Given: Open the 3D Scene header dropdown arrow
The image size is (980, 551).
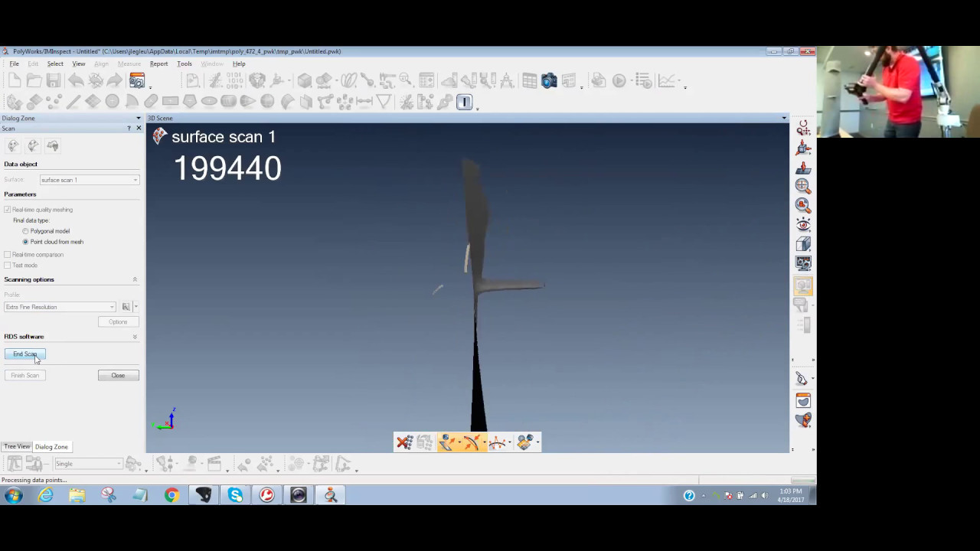Looking at the screenshot, I should 784,118.
